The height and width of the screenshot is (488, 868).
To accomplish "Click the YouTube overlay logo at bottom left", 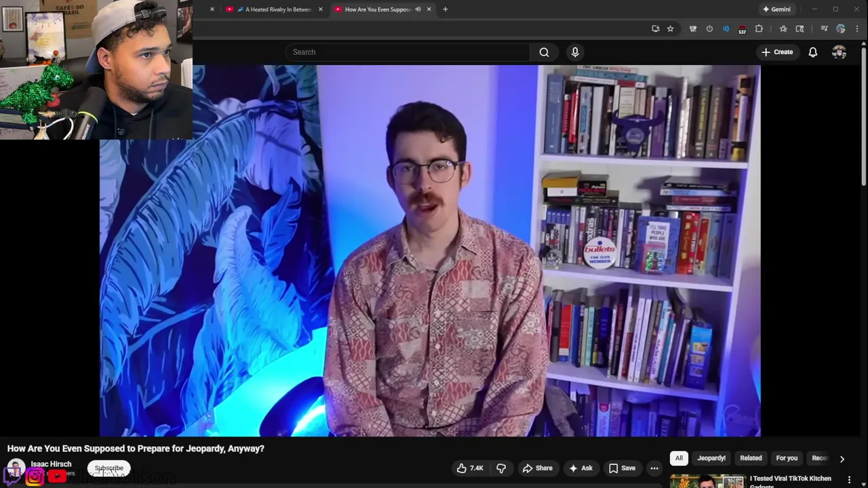I will point(57,476).
